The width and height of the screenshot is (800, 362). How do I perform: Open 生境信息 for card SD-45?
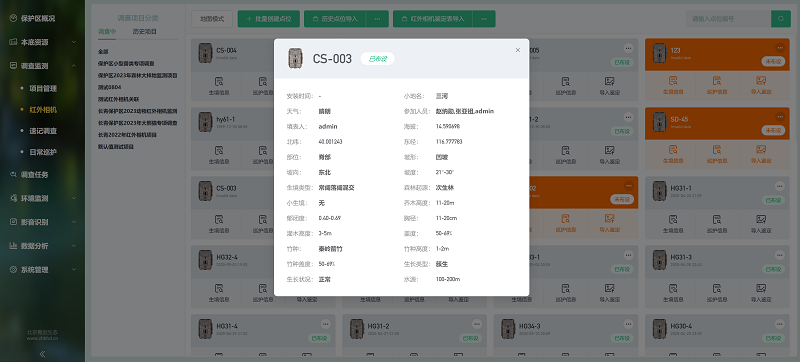673,155
